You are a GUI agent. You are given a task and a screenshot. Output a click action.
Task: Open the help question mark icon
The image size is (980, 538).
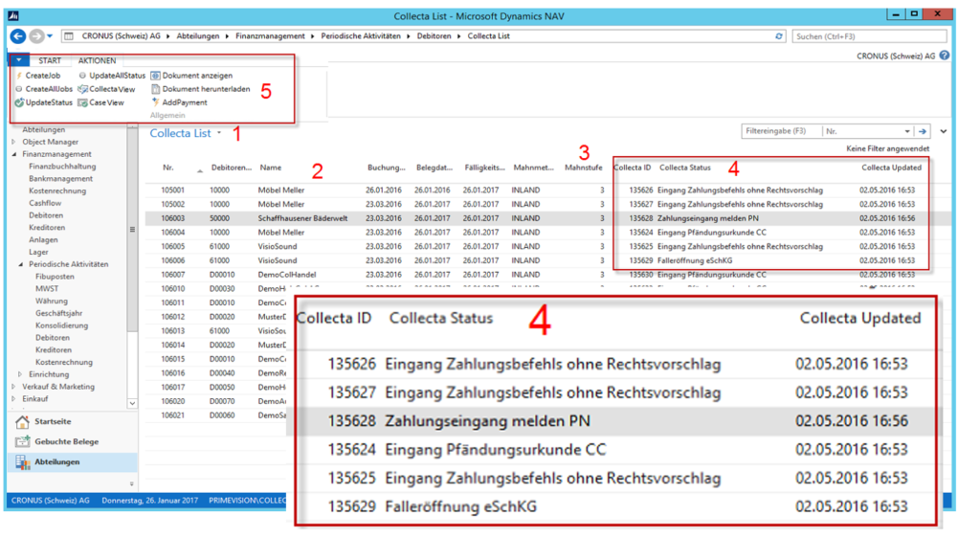945,56
